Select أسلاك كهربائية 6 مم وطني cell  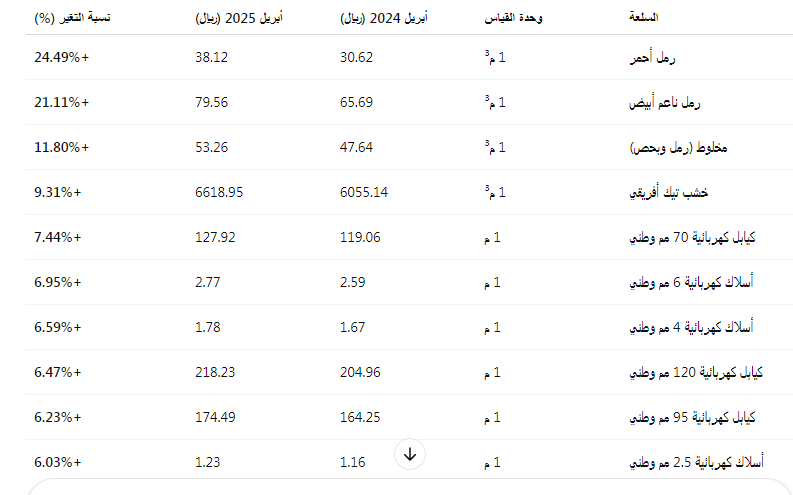pos(691,282)
